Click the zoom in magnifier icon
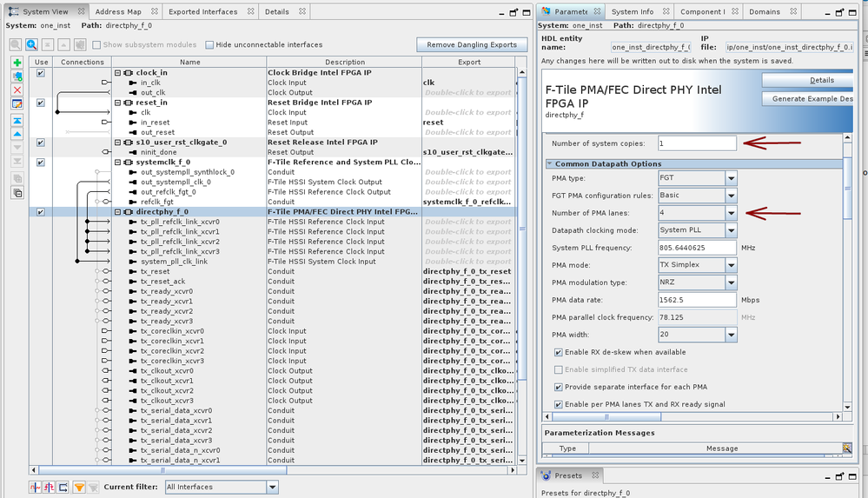868x498 pixels. [x=31, y=44]
